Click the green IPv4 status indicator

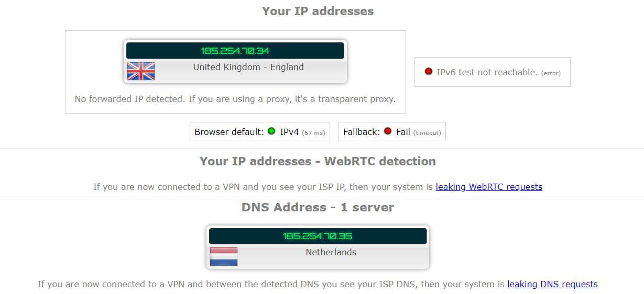(271, 131)
